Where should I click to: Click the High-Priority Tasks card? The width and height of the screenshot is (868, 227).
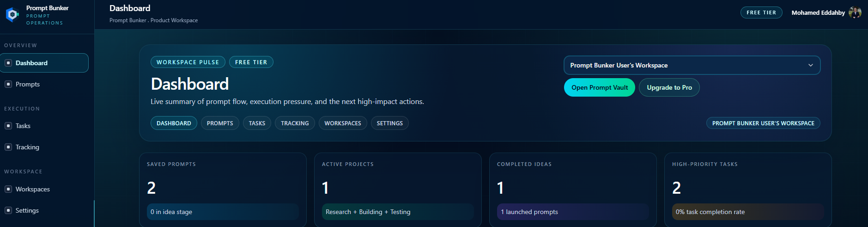pos(748,190)
